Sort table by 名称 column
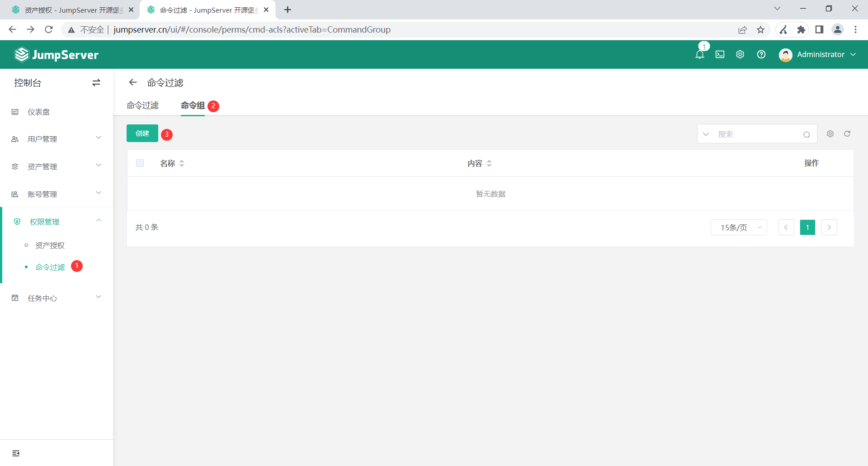Image resolution: width=868 pixels, height=466 pixels. point(182,163)
